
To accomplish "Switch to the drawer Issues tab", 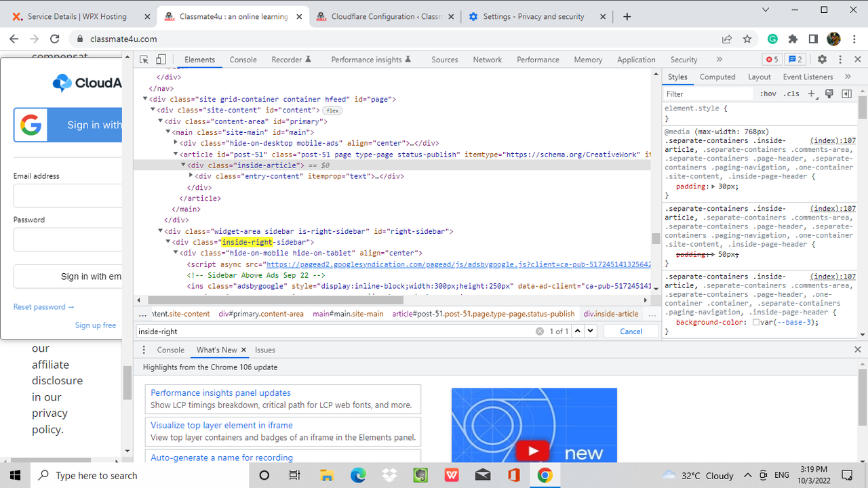I will [x=265, y=350].
